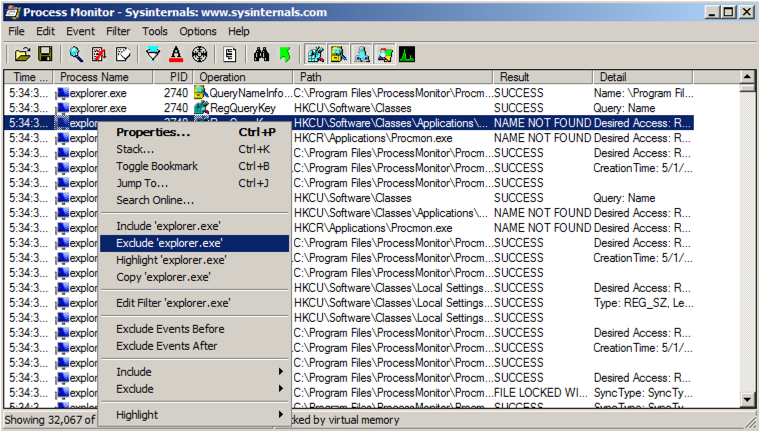Image resolution: width=759 pixels, height=431 pixels.
Task: Choose Copy 'explorer.exe' entry
Action: pyautogui.click(x=195, y=277)
